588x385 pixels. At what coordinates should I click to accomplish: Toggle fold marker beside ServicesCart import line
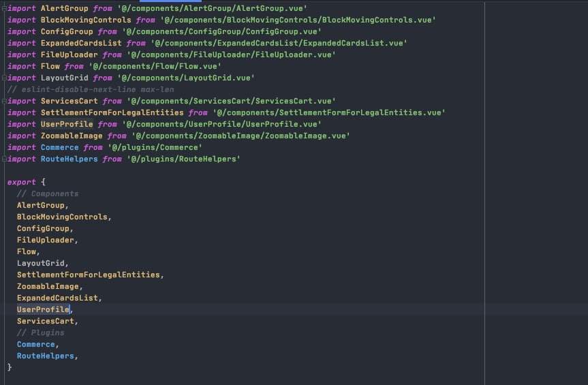pos(4,102)
